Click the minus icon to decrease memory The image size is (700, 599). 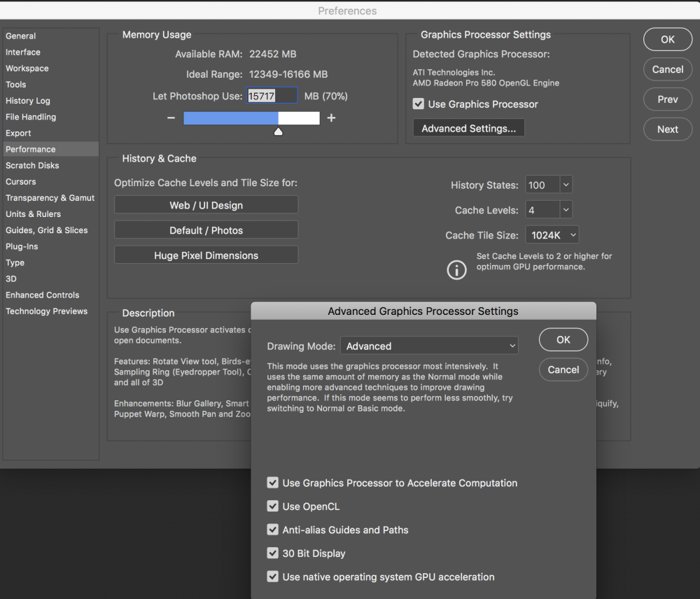[171, 118]
